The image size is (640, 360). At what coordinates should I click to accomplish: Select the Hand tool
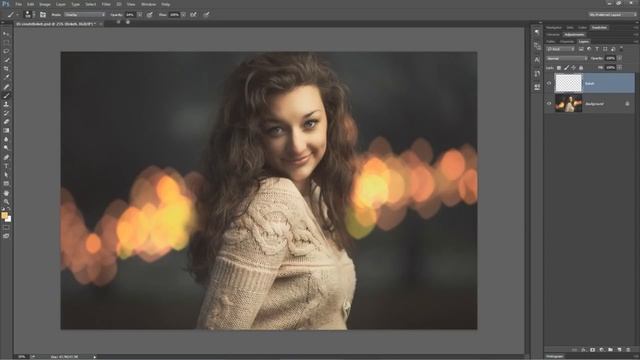[x=6, y=193]
